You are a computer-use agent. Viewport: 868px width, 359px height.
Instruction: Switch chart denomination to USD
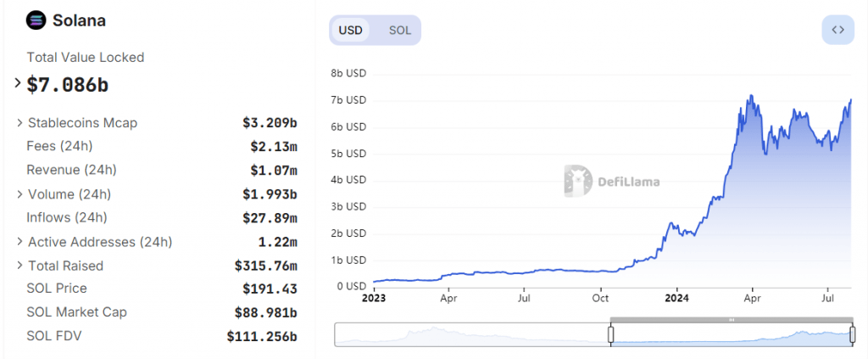pos(351,31)
